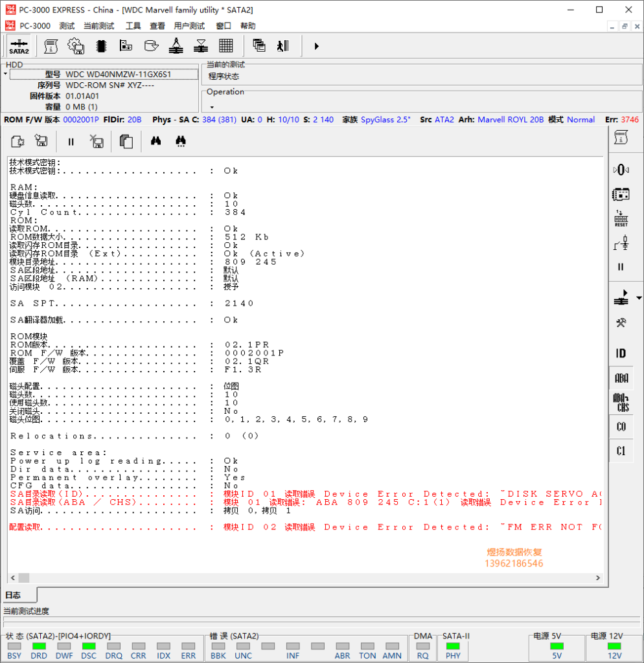Click the BSY status indicator
The image size is (644, 663).
point(14,646)
